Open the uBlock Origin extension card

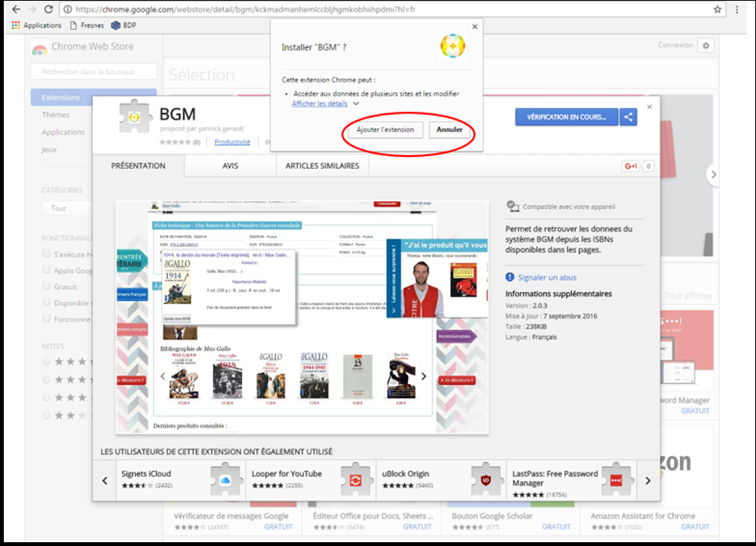tap(441, 481)
